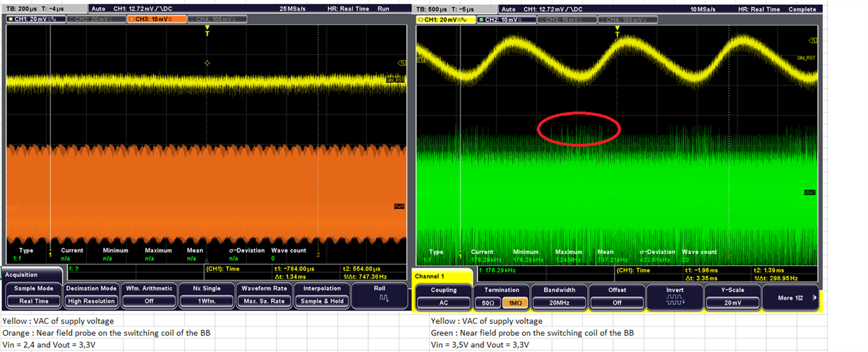Open the Channel 1 menu tab

pos(441,276)
